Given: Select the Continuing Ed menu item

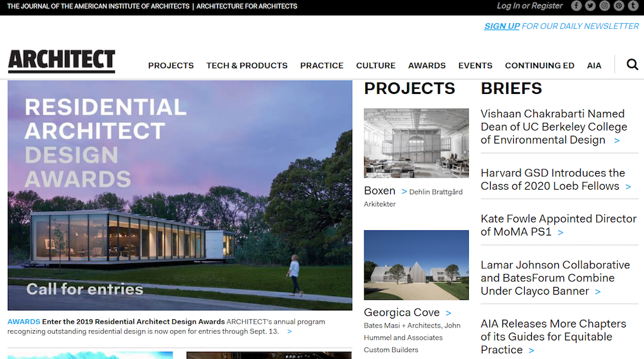Looking at the screenshot, I should coord(540,66).
